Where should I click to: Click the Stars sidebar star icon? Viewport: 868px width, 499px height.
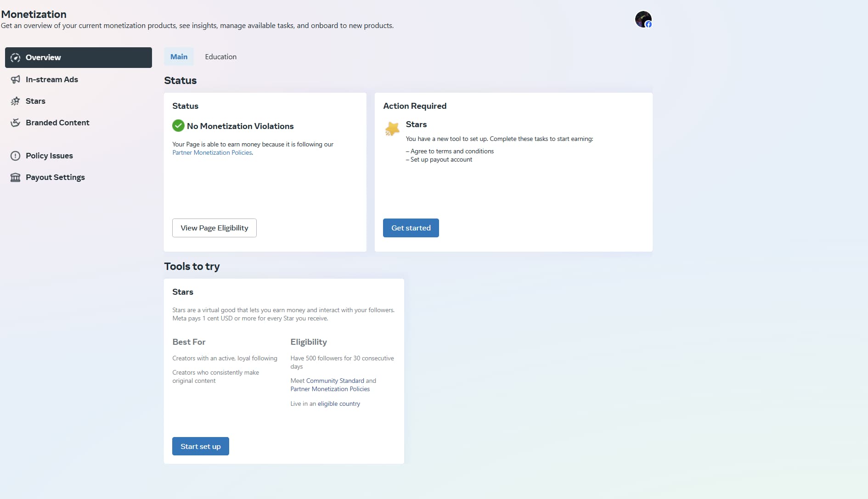pyautogui.click(x=15, y=101)
